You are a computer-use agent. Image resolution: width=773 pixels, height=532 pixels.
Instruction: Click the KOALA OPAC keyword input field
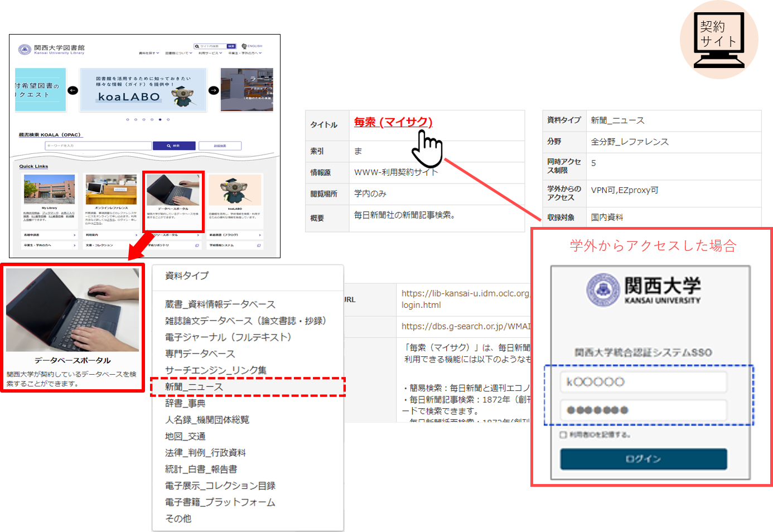[98, 146]
